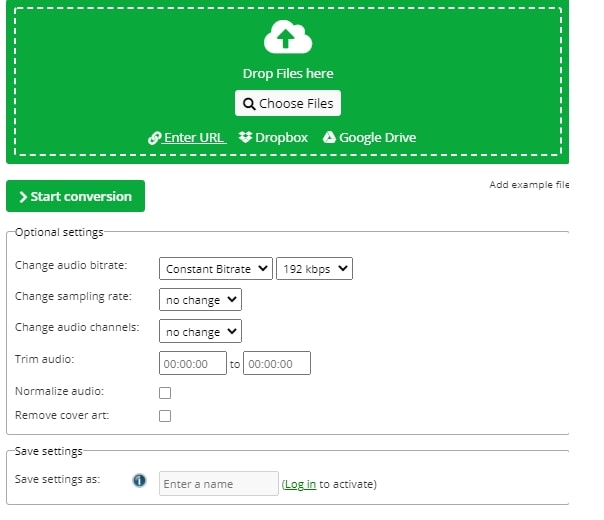Enable the Normalize audio checkbox
This screenshot has width=604, height=520.
(165, 393)
